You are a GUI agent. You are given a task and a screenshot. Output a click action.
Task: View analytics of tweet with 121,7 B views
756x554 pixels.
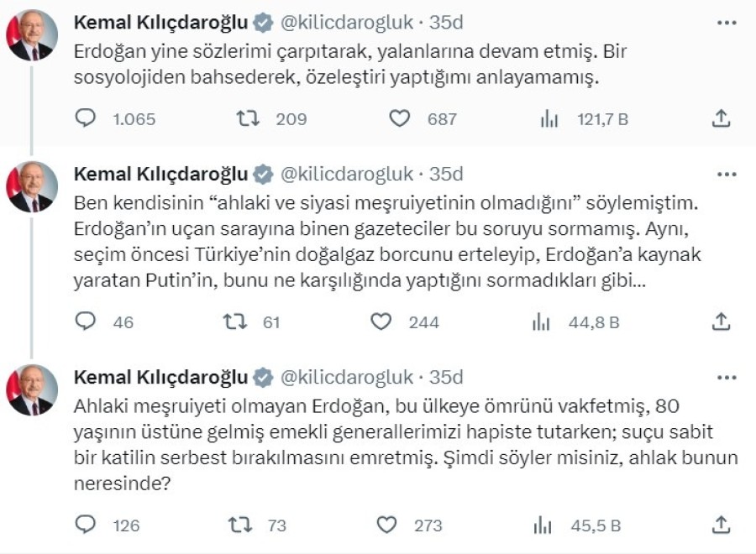point(549,119)
